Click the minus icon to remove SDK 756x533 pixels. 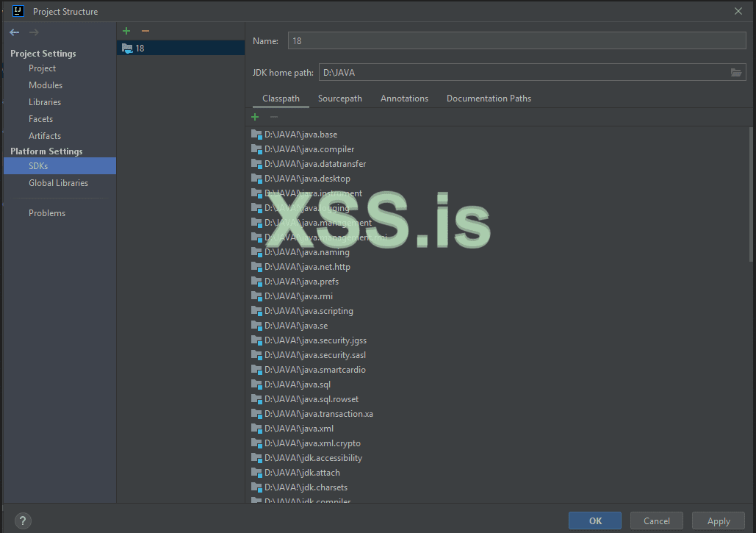[145, 31]
